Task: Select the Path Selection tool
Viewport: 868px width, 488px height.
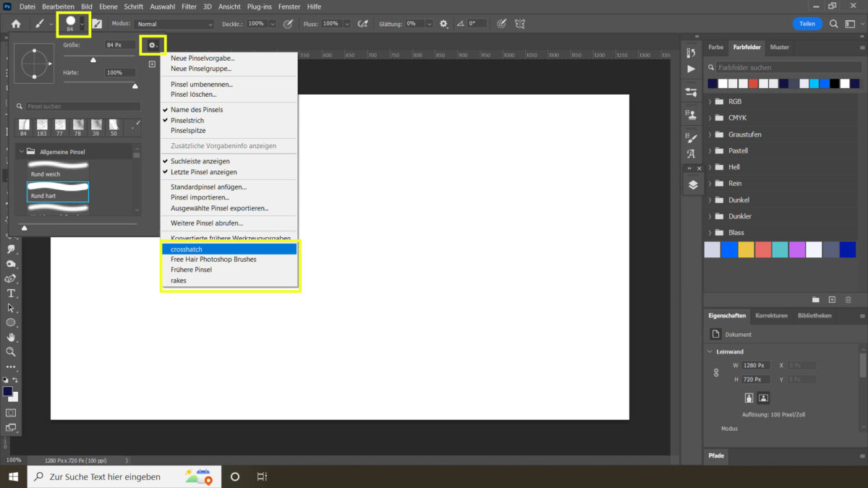Action: click(11, 307)
